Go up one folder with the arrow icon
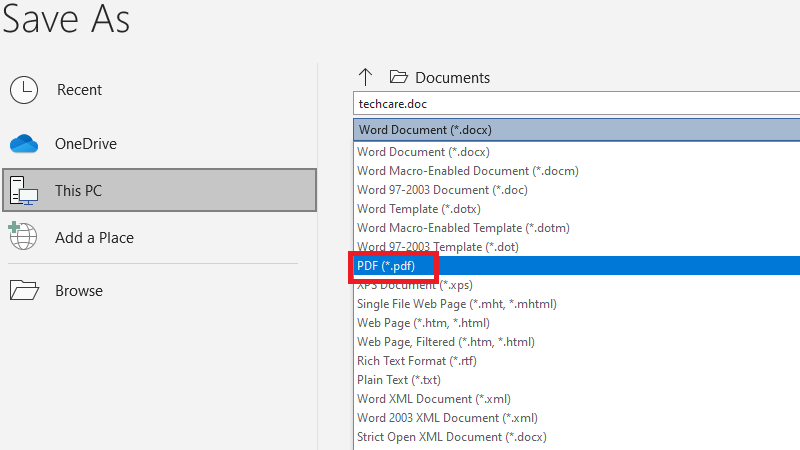Image resolution: width=800 pixels, height=450 pixels. (365, 77)
